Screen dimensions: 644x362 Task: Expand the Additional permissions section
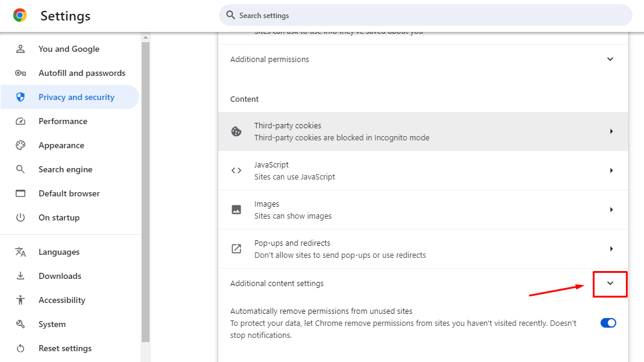pos(610,59)
